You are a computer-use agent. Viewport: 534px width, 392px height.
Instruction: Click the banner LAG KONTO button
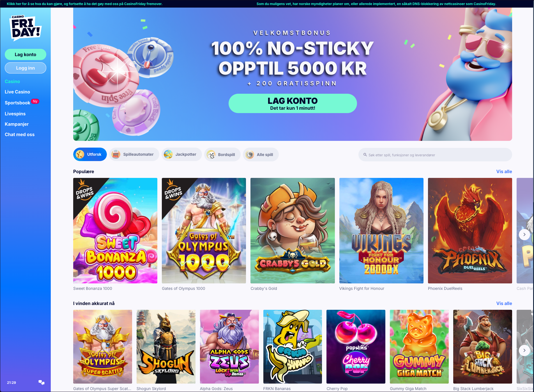293,103
